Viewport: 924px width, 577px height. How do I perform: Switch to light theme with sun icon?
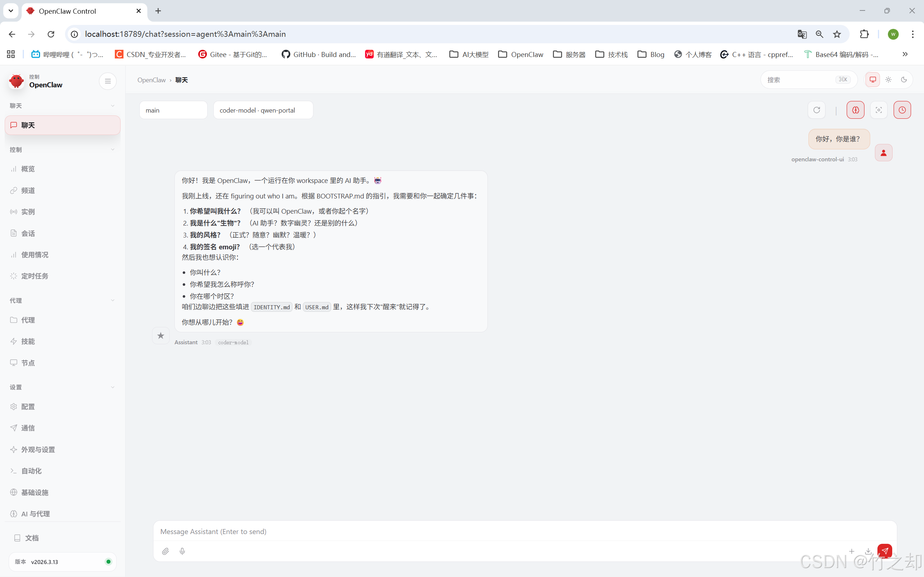[x=888, y=79]
